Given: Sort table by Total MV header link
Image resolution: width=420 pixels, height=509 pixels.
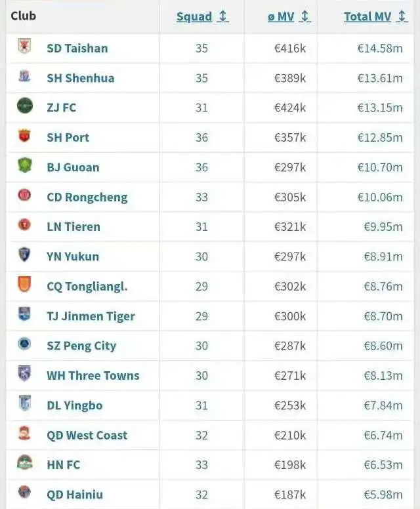Looking at the screenshot, I should point(367,16).
